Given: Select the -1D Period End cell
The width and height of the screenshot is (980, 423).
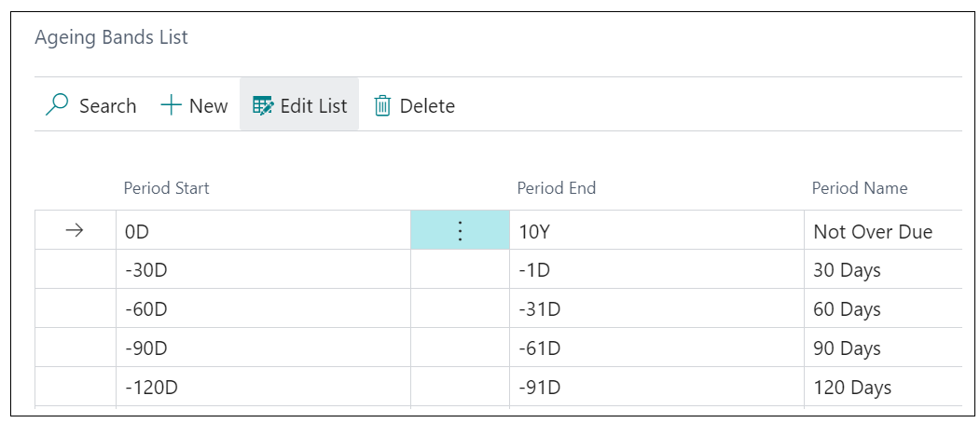Looking at the screenshot, I should pyautogui.click(x=656, y=270).
